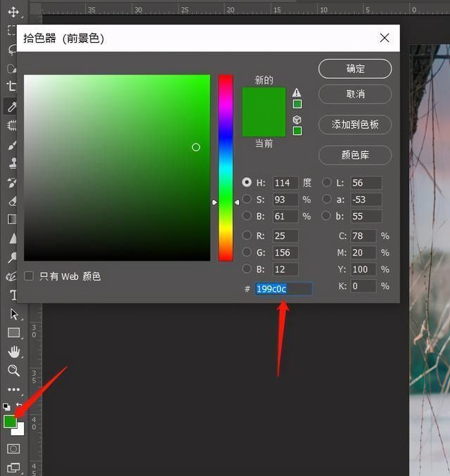Screen dimensions: 450x476
Task: Click the 确定 button
Action: (355, 69)
